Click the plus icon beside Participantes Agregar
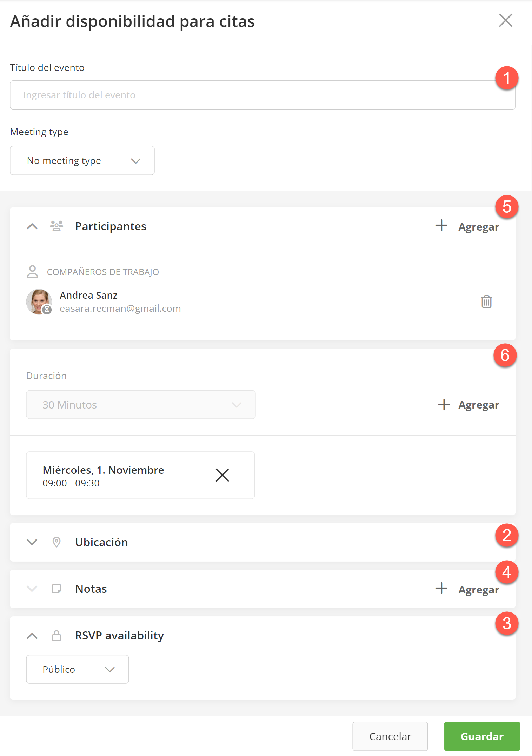Viewport: 532px width, 756px height. click(441, 225)
